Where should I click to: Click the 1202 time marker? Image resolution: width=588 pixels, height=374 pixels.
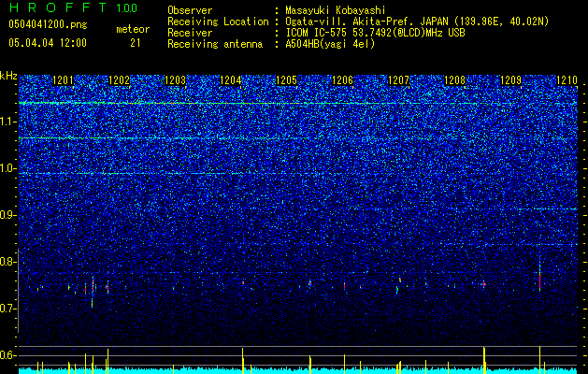[x=120, y=80]
